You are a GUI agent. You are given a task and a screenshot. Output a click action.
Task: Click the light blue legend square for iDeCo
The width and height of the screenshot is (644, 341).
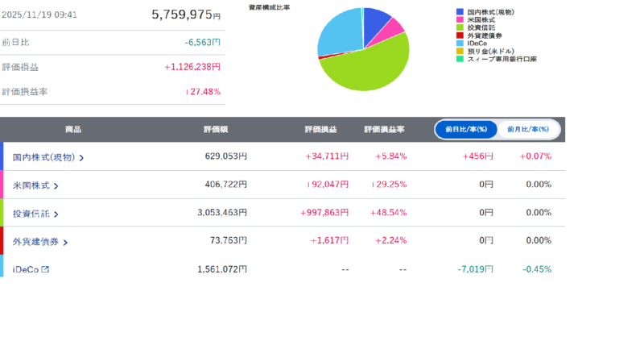click(460, 44)
